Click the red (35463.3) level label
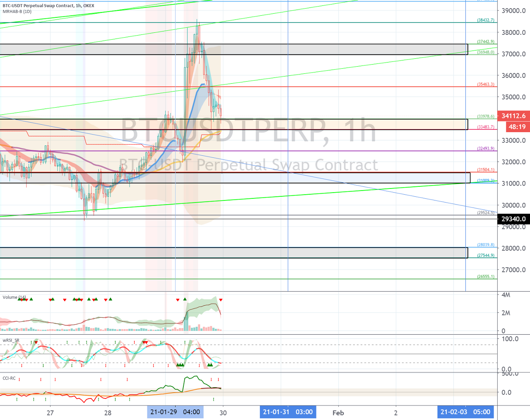 (486, 84)
